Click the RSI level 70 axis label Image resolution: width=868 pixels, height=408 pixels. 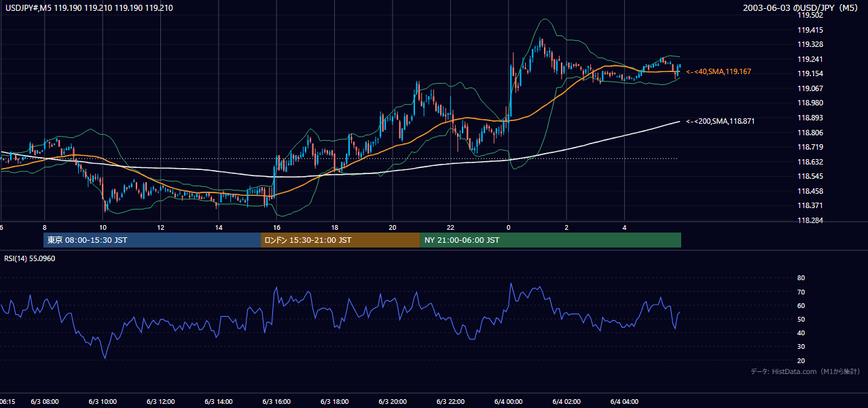pyautogui.click(x=801, y=292)
